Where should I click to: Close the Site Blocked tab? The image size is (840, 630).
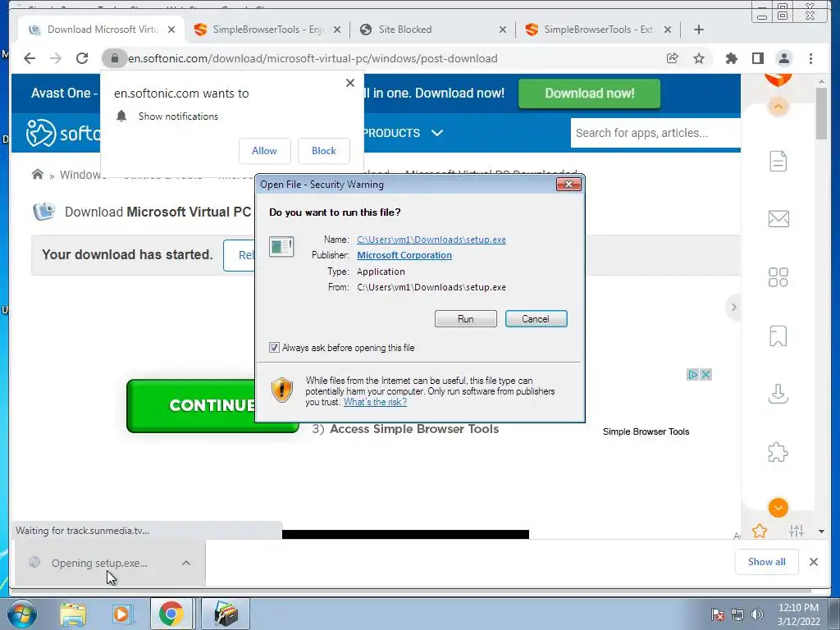(503, 30)
